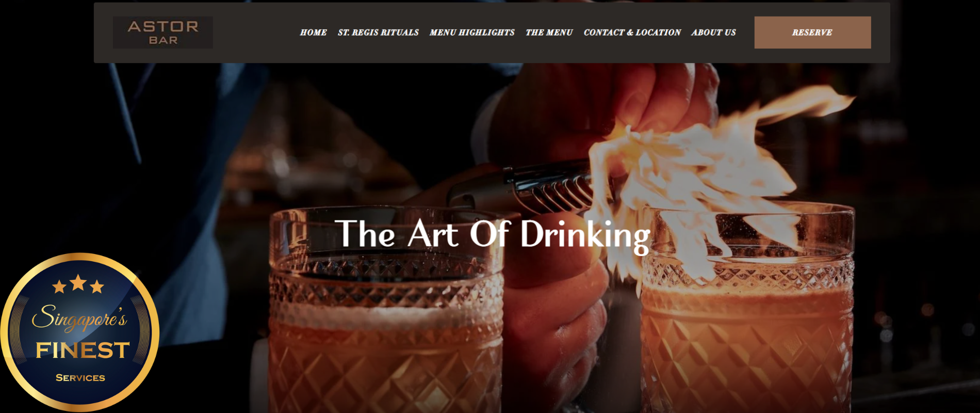980x413 pixels.
Task: Click The Art Of Drinking headline
Action: [x=493, y=235]
